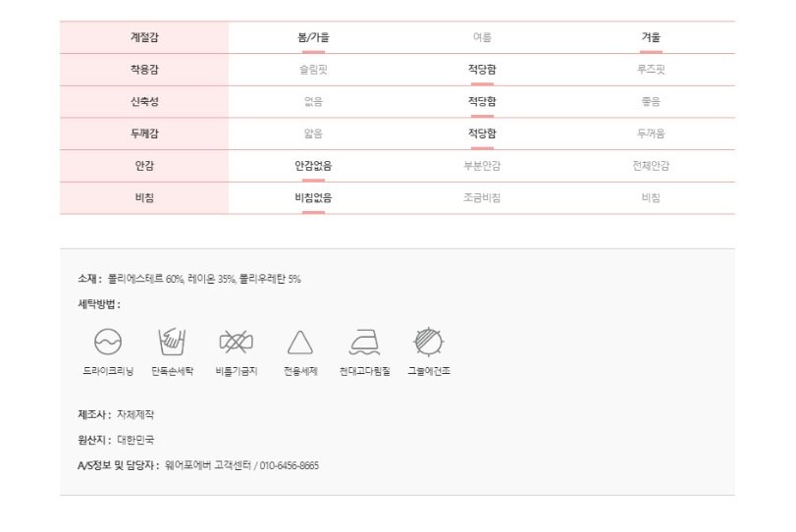Select the ironing with cloth (천대고다림질) icon
This screenshot has height=532, width=796.
pos(364,343)
